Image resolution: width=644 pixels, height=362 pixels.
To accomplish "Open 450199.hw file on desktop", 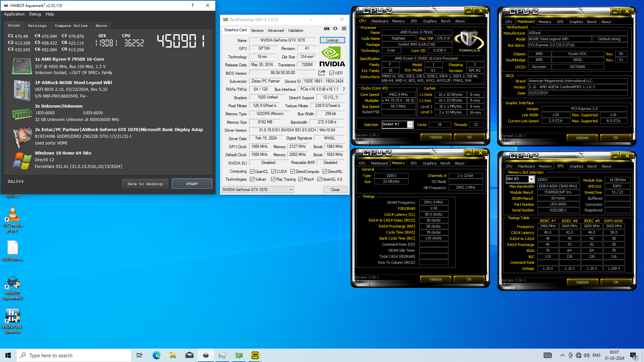I will click(x=12, y=251).
